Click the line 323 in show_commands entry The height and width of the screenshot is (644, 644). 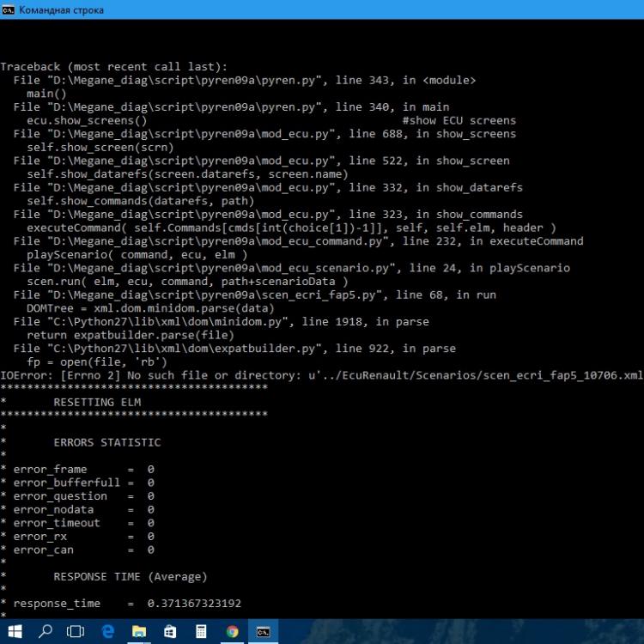tap(268, 215)
